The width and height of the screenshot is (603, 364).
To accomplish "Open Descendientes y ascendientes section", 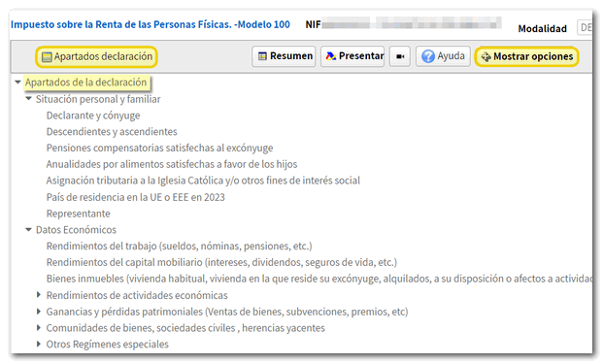I will [112, 131].
